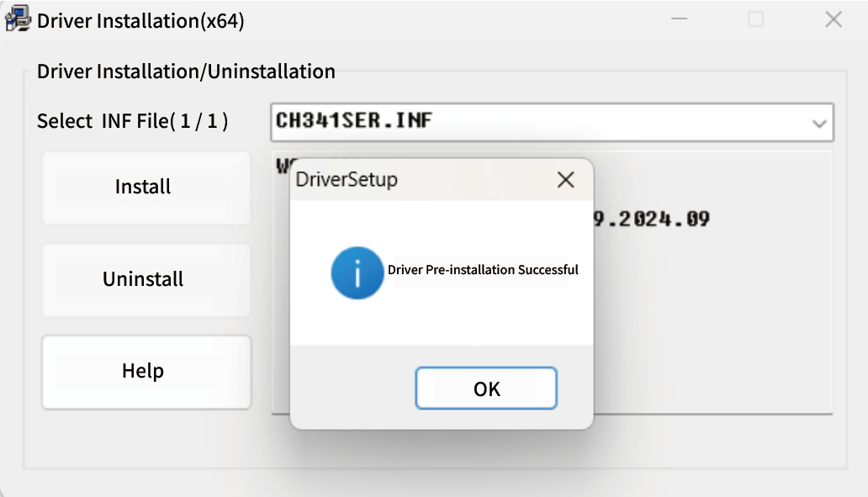Click the driver version text ending 2024.09
The image size is (868, 497).
point(652,219)
